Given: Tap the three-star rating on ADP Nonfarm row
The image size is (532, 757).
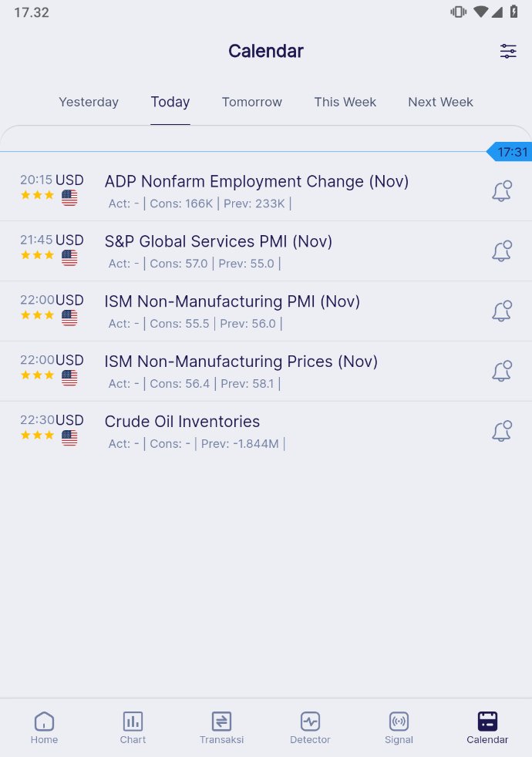Looking at the screenshot, I should pos(37,195).
